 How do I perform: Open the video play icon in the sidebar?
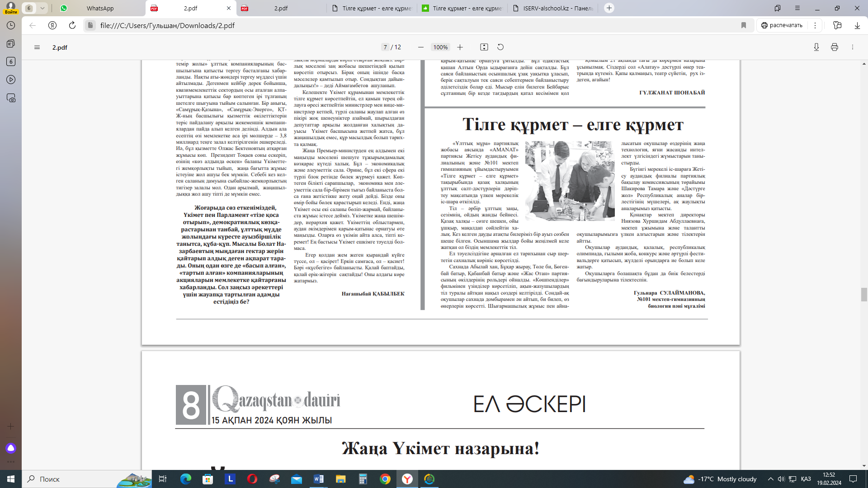pyautogui.click(x=11, y=80)
